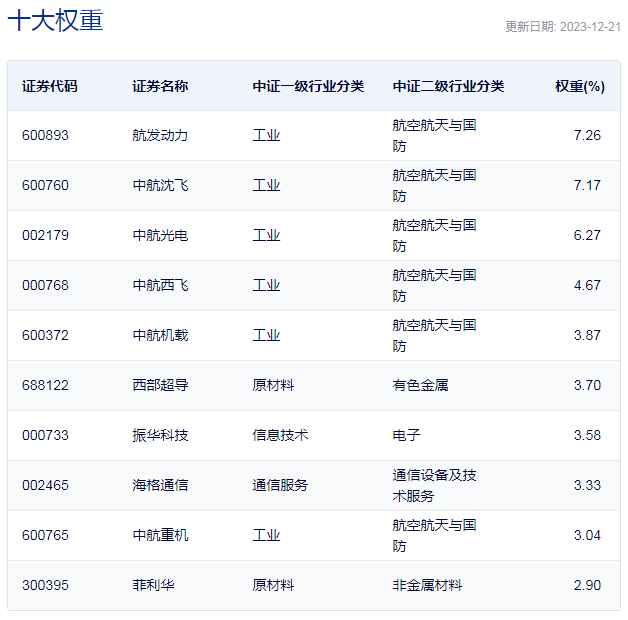This screenshot has height=620, width=628.
Task: Select stock name 中航沈飞
Action: pyautogui.click(x=160, y=185)
